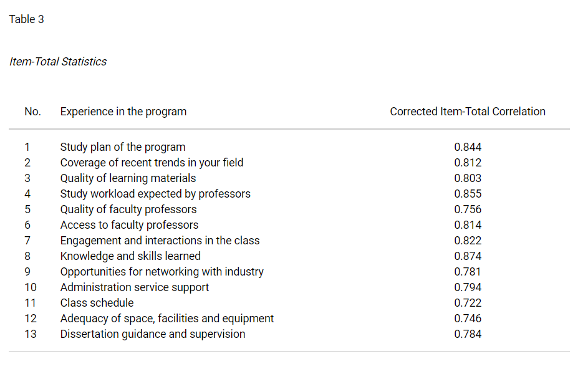Click the 0.874 correlation value

click(468, 256)
